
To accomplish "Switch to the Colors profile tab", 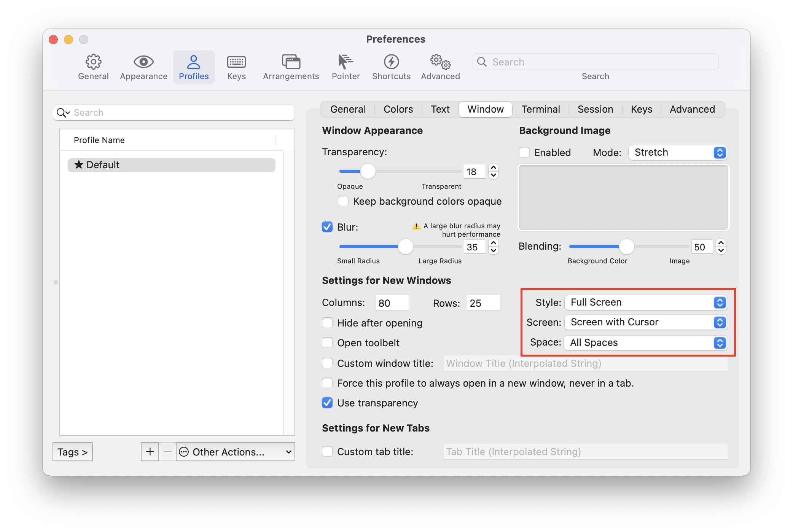I will (398, 110).
